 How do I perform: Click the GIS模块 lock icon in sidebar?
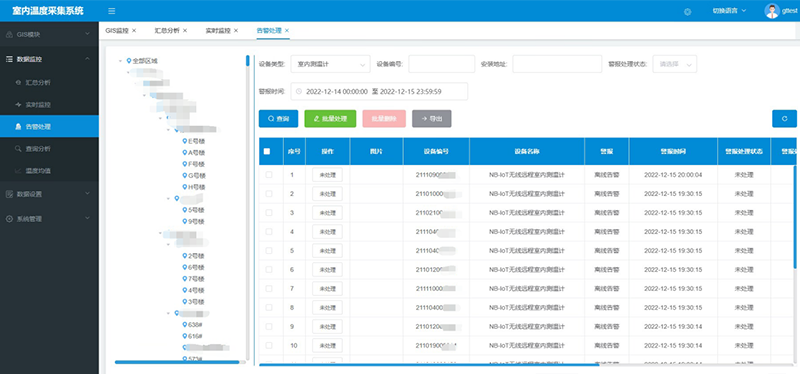[x=9, y=35]
